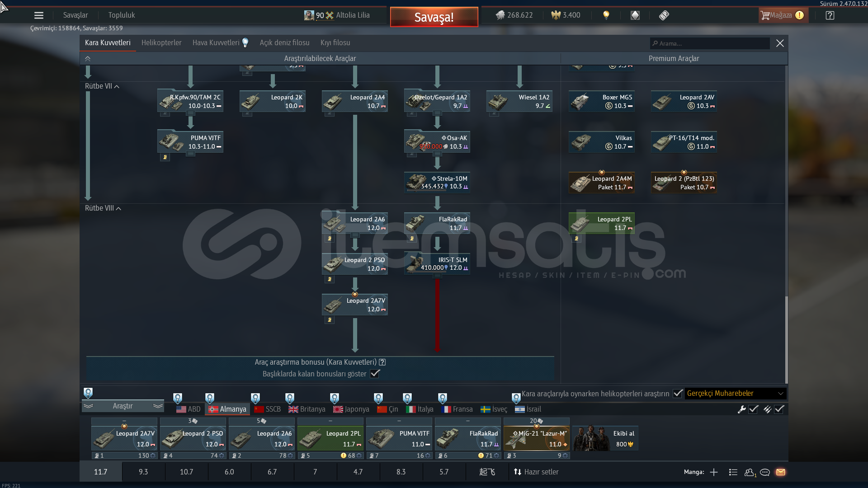Open the orange mail envelope icon
868x488 pixels.
point(781,472)
